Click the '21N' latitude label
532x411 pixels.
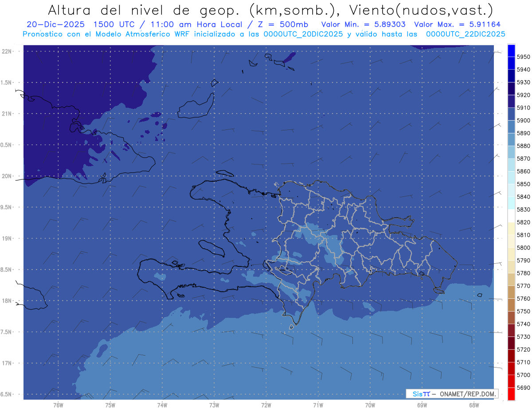(x=7, y=114)
